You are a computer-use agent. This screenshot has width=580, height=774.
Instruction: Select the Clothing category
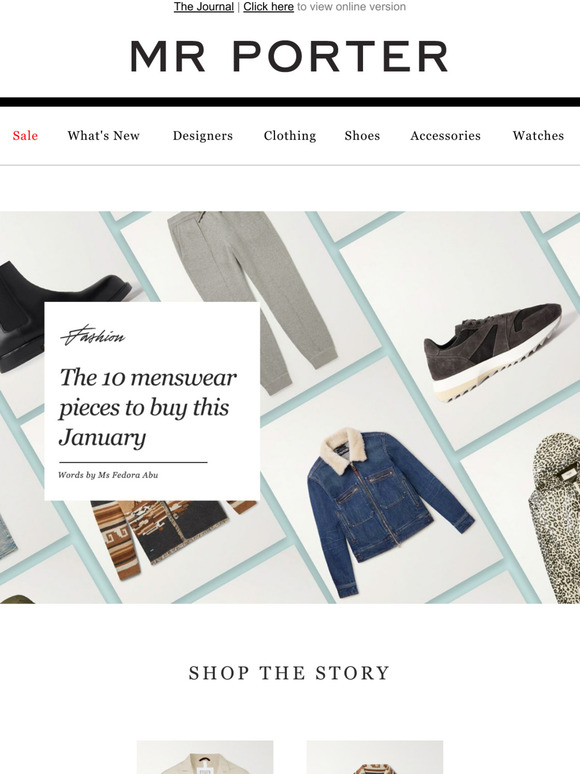(290, 136)
